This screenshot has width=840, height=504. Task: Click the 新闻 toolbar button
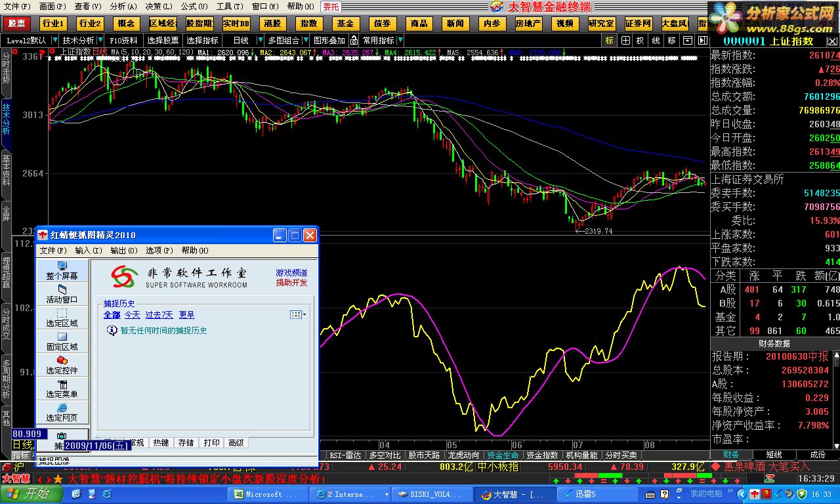pyautogui.click(x=455, y=24)
